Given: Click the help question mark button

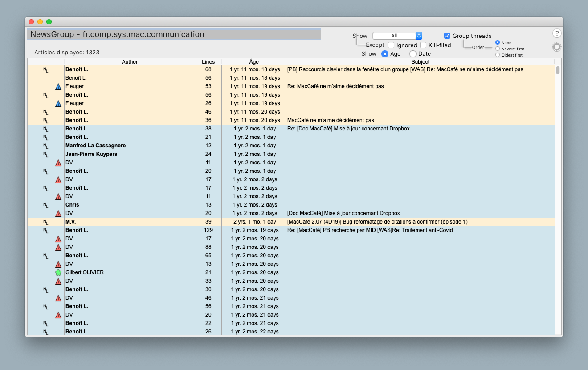Looking at the screenshot, I should (556, 33).
